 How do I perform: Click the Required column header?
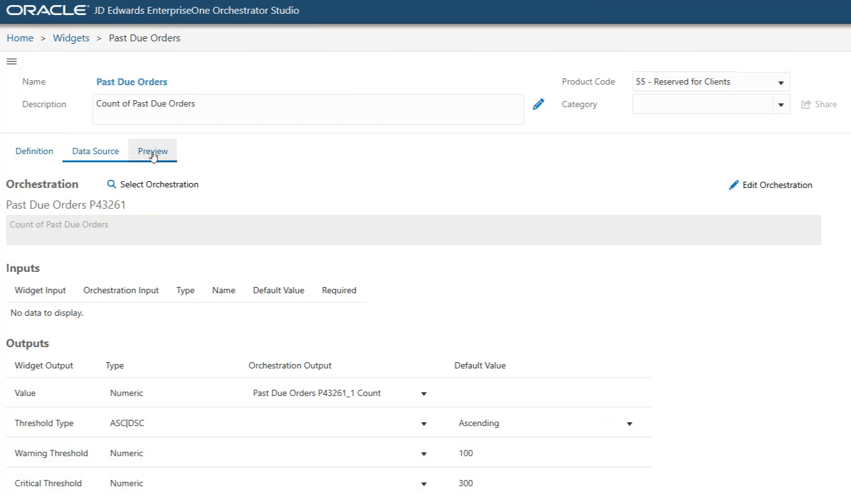point(339,290)
